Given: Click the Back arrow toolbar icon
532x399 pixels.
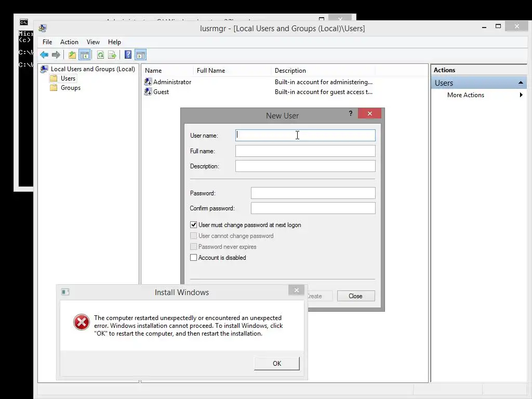Looking at the screenshot, I should (x=44, y=55).
